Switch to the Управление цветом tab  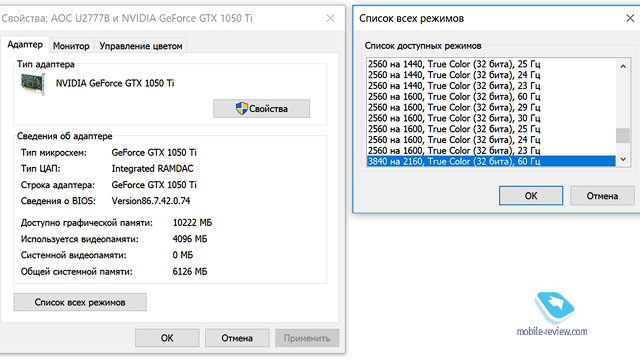tap(141, 46)
